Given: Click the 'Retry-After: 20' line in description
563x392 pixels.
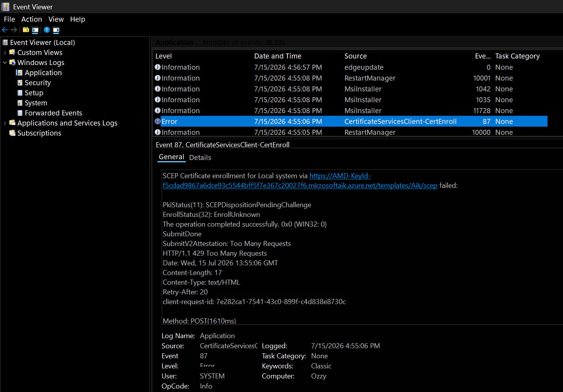Looking at the screenshot, I should pos(185,292).
